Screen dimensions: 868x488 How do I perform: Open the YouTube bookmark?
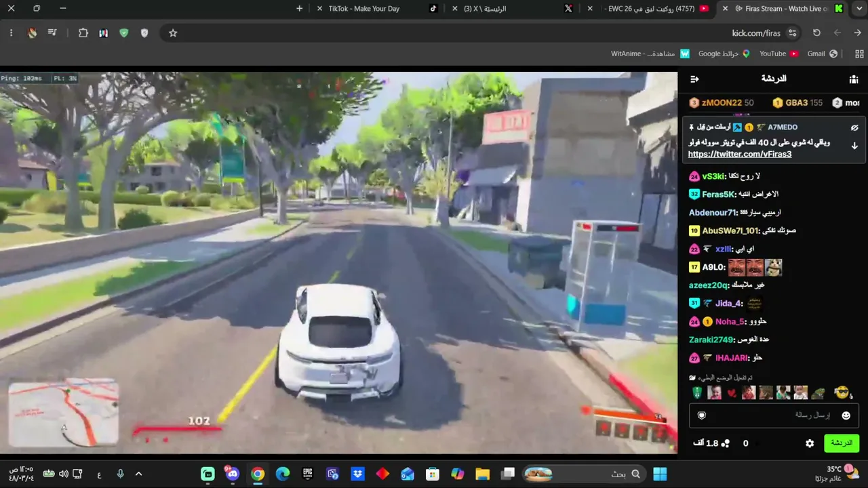[x=778, y=54]
